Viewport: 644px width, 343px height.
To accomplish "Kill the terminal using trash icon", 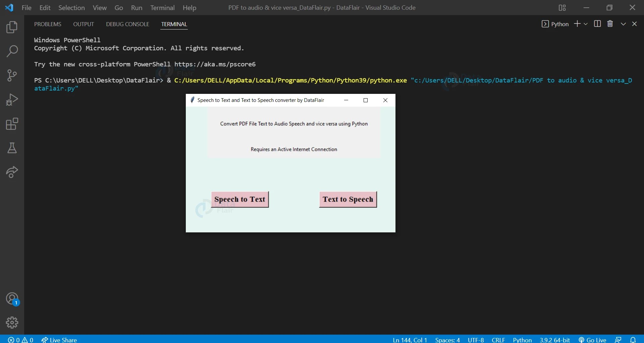I will click(610, 23).
